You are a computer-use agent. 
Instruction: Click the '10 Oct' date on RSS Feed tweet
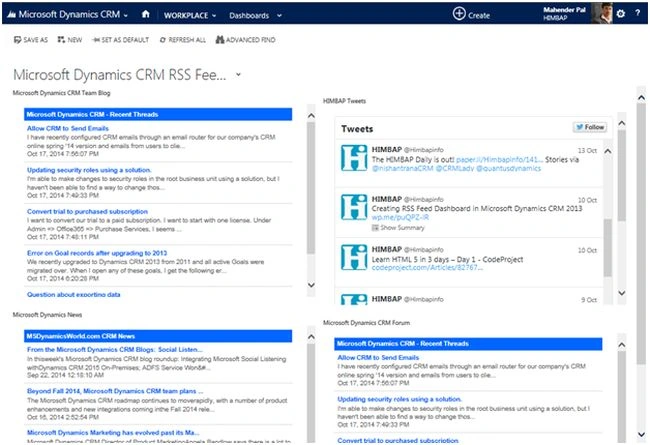point(587,200)
